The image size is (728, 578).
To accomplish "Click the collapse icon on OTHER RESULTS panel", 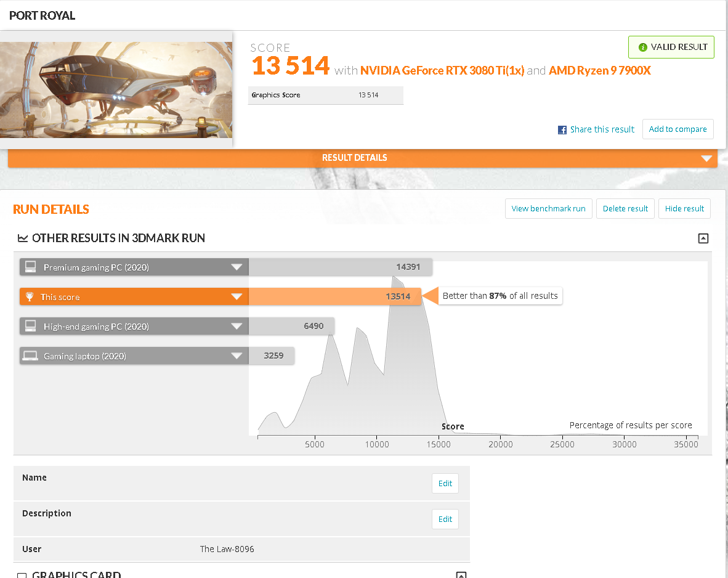I will (703, 238).
